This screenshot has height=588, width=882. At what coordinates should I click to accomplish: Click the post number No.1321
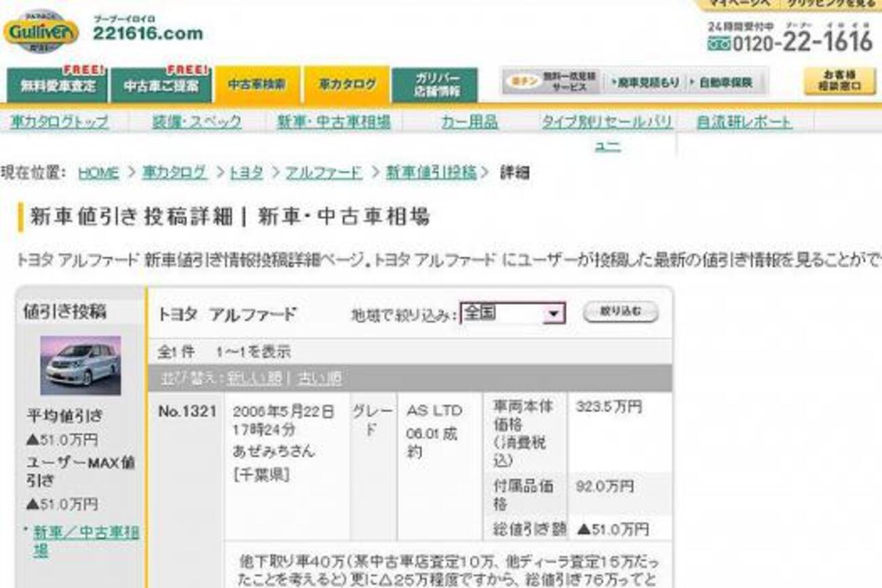187,412
